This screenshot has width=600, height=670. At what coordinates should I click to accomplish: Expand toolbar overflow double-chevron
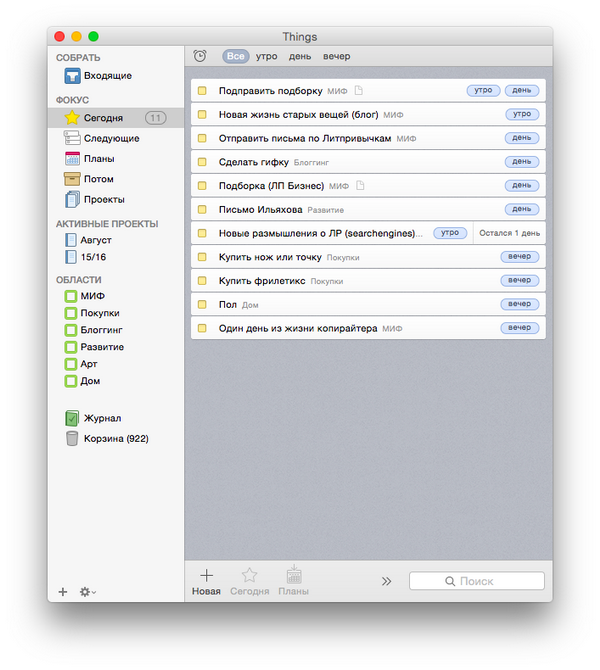click(x=386, y=581)
